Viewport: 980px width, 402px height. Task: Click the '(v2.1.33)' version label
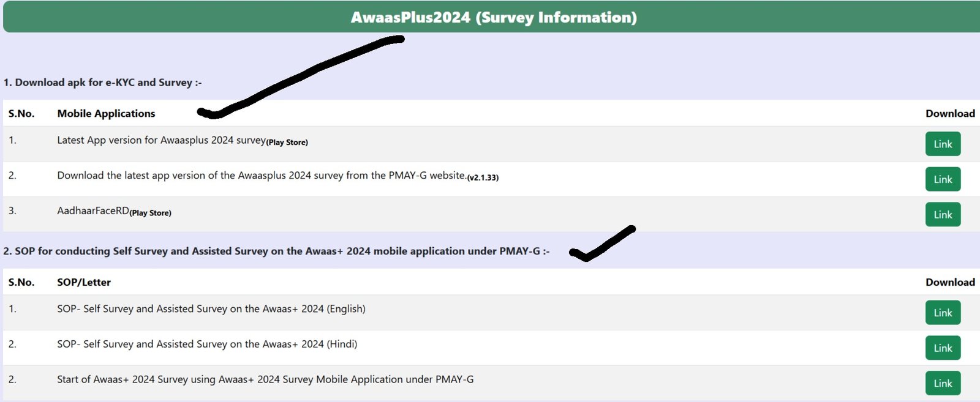pos(483,178)
